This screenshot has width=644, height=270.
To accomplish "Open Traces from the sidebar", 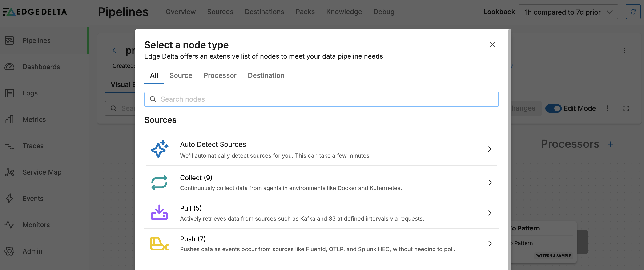I will [x=33, y=146].
